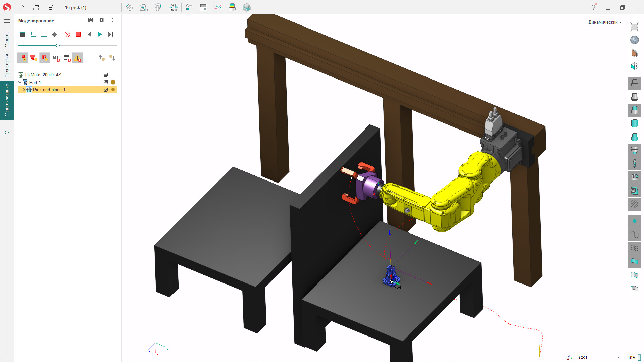Click the simulation progress slider handle
The image size is (644, 362).
pyautogui.click(x=58, y=45)
